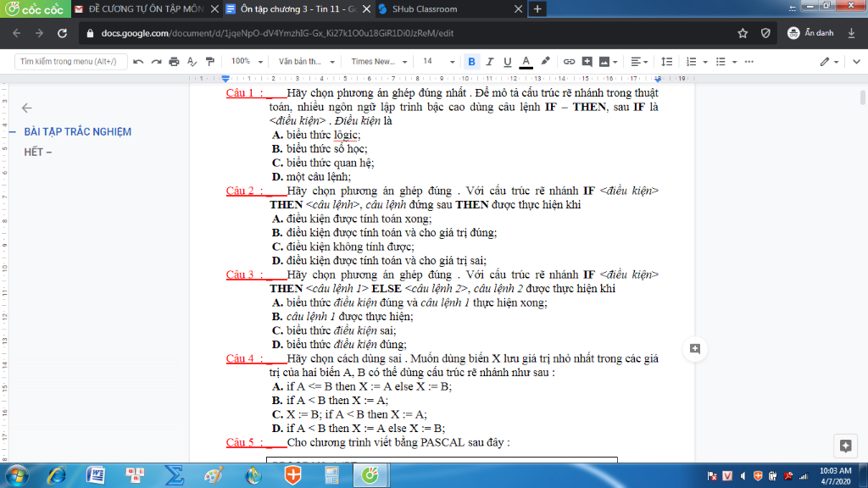Open Microsoft Word from the taskbar
Viewport: 868px width, 488px height.
click(x=96, y=475)
